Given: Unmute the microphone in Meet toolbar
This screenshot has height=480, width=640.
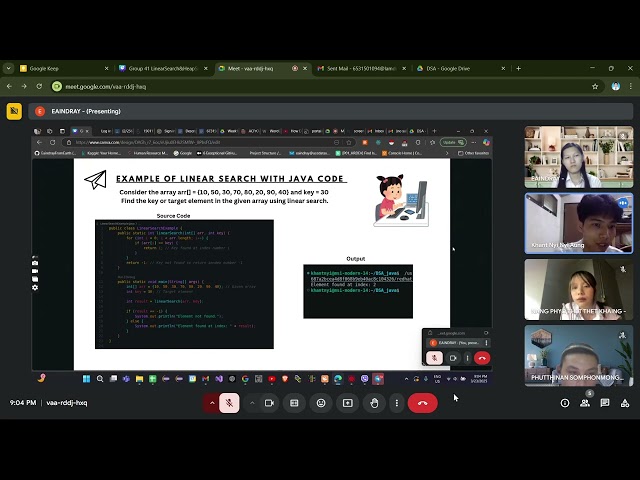Looking at the screenshot, I should 229,403.
